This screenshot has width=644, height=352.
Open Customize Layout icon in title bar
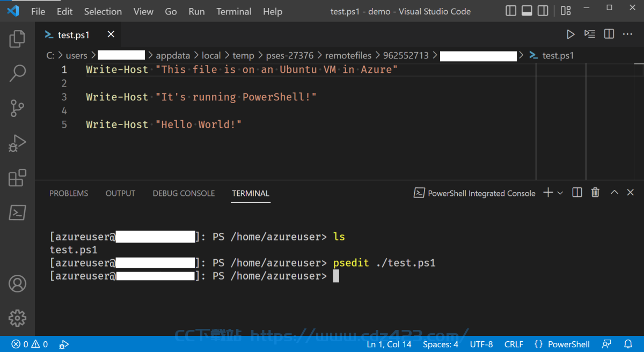point(566,11)
